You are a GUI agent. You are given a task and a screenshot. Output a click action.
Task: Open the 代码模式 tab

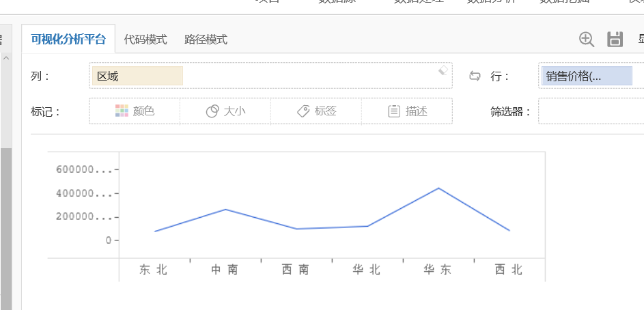coord(145,40)
